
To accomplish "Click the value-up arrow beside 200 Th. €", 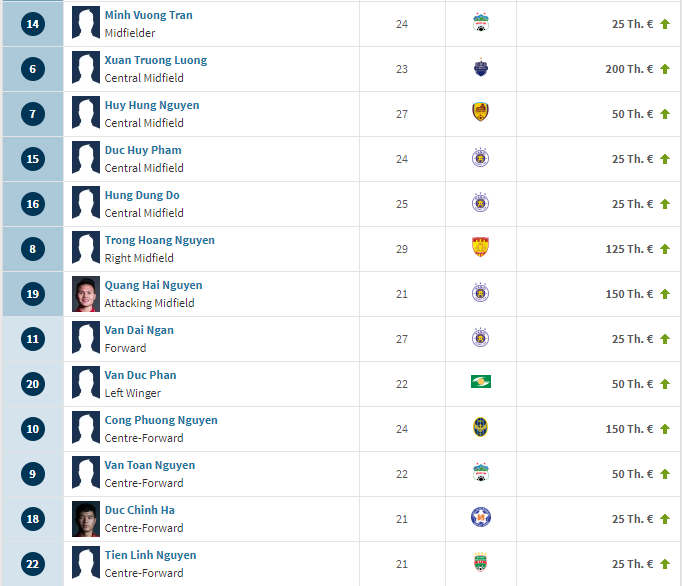I will [665, 69].
